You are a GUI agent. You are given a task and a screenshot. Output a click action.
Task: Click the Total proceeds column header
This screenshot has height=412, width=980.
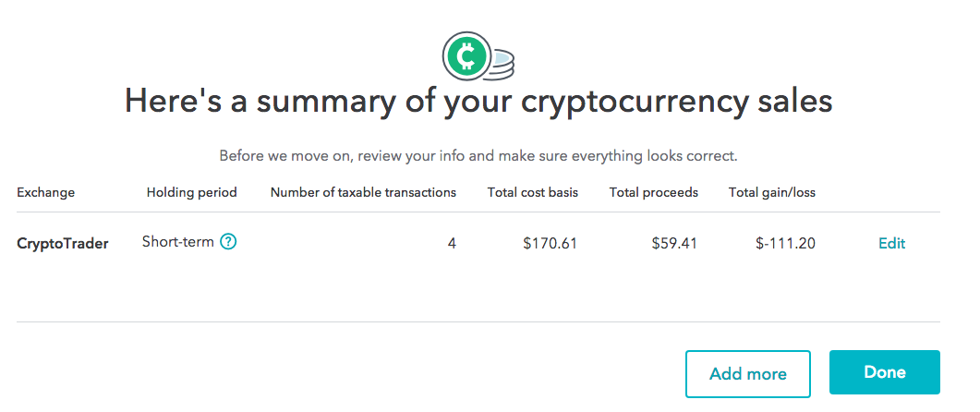653,192
